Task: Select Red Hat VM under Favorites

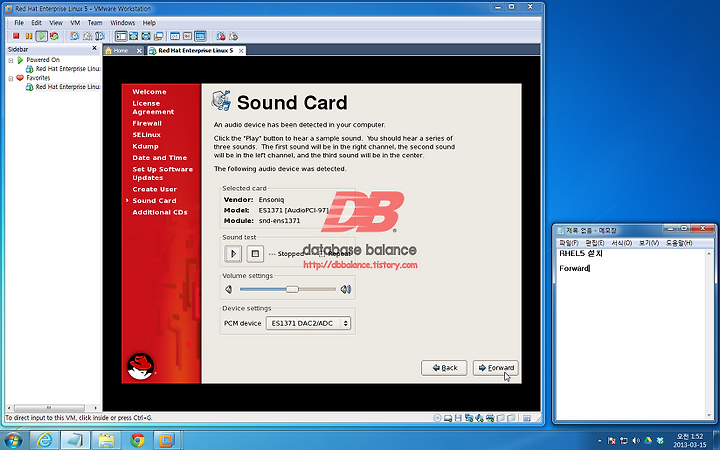Action: click(x=63, y=87)
